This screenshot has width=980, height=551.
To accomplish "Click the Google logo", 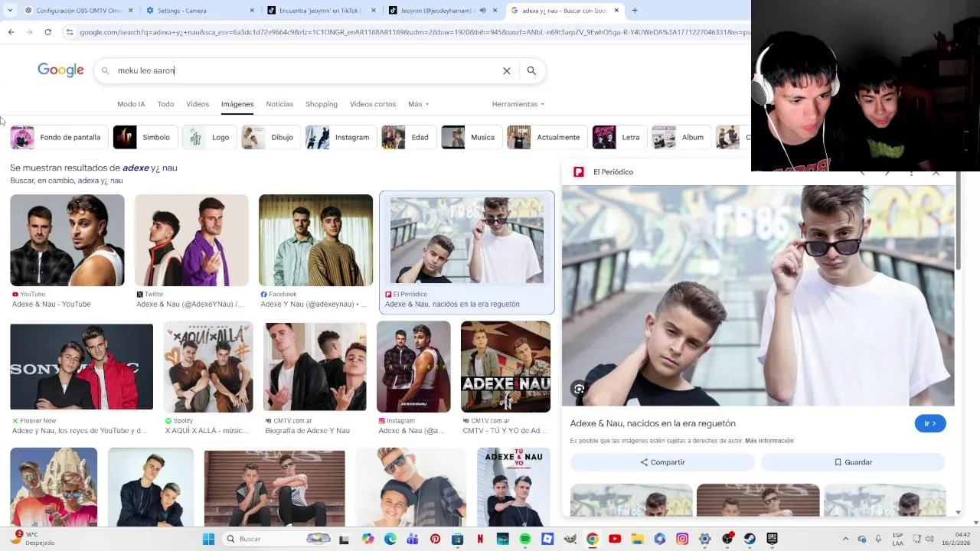I will point(60,70).
